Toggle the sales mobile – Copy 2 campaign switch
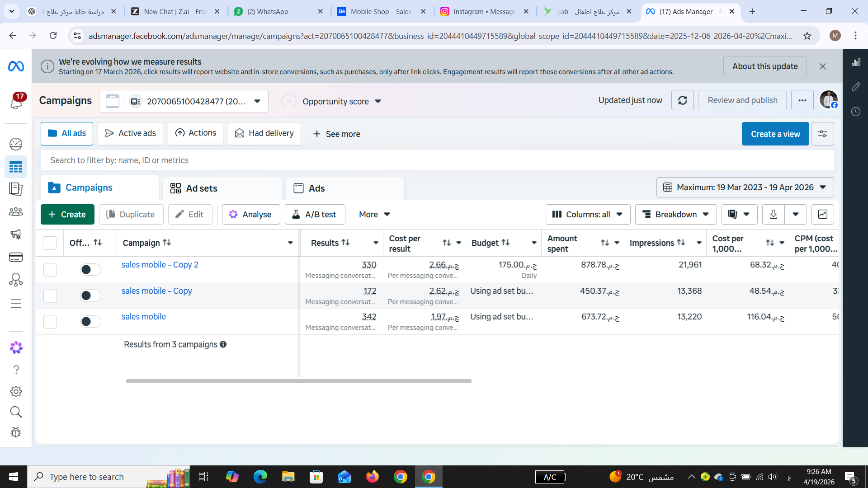 point(90,270)
